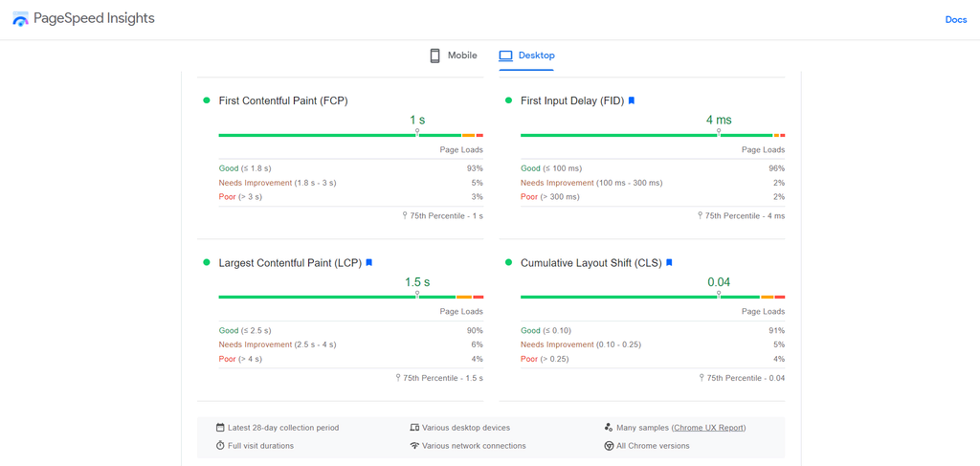Click the PageSpeed Insights logo icon
Image resolution: width=980 pixels, height=466 pixels.
20,19
